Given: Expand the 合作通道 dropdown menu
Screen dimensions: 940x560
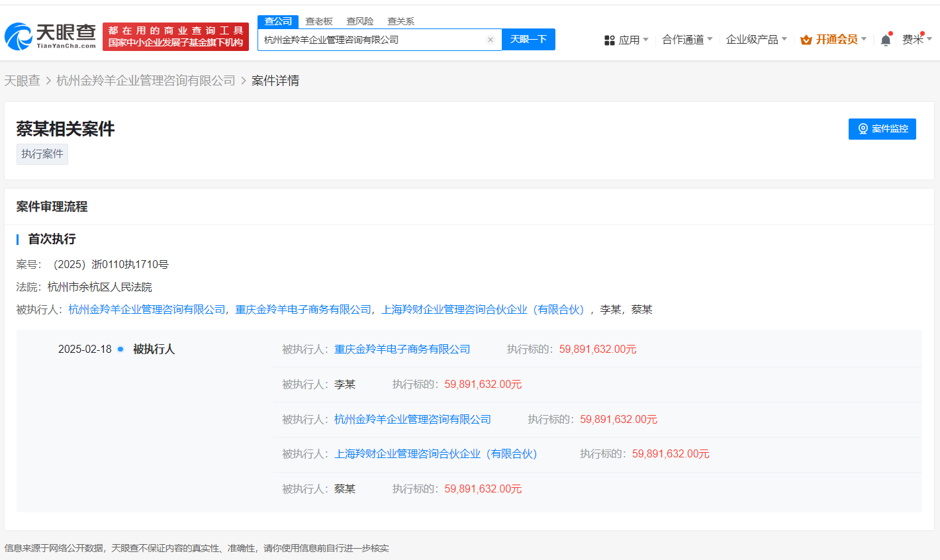Looking at the screenshot, I should click(x=687, y=40).
